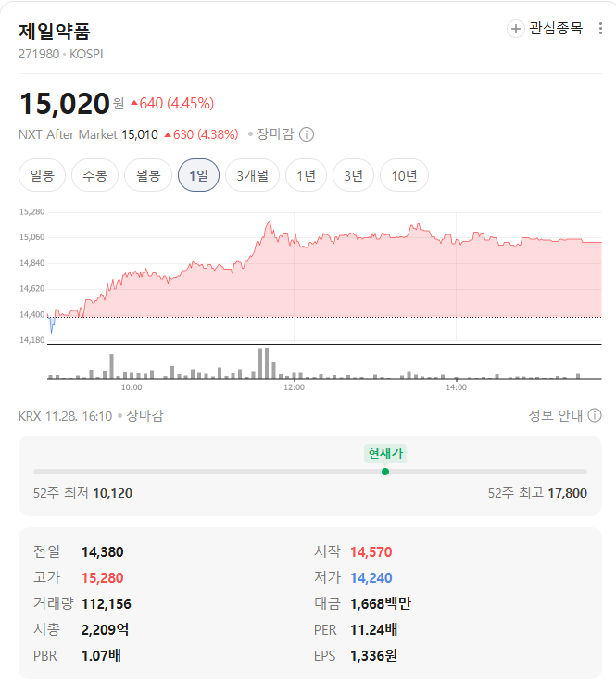The width and height of the screenshot is (616, 683).
Task: Click the info icon next to 장마감
Action: point(307,134)
